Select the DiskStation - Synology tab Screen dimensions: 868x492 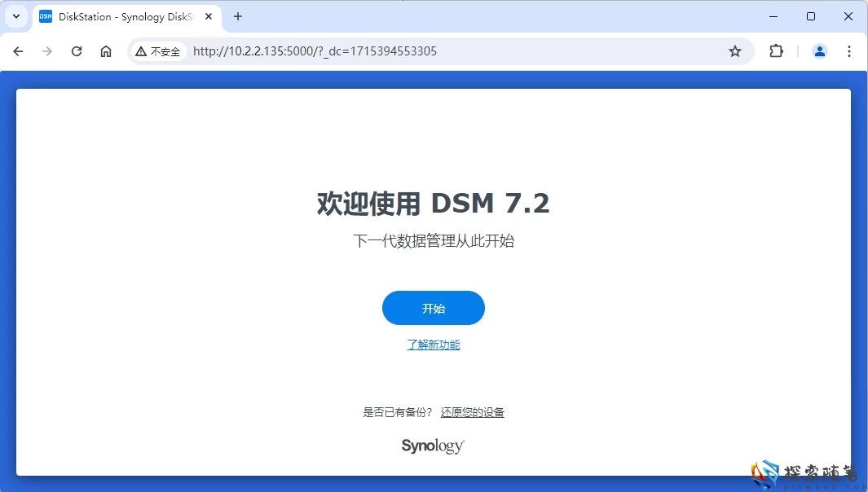(x=122, y=16)
